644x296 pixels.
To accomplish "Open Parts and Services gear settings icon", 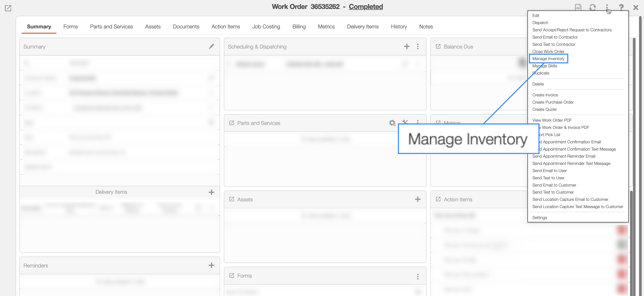I will pyautogui.click(x=392, y=123).
